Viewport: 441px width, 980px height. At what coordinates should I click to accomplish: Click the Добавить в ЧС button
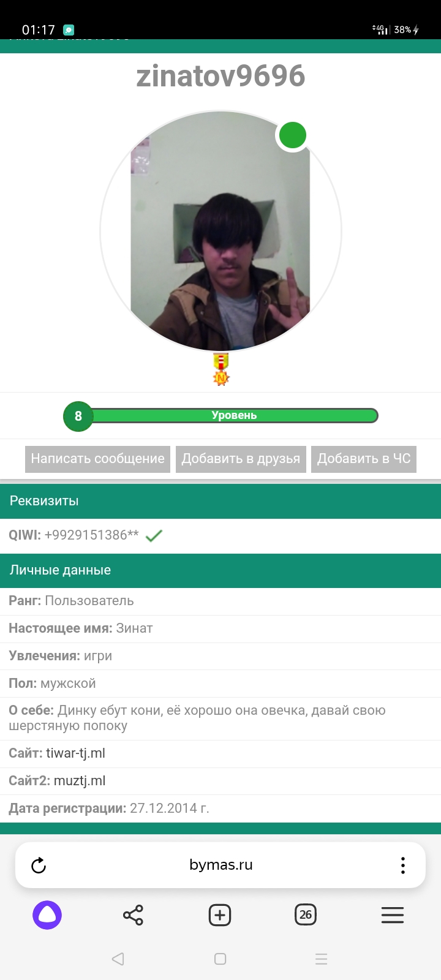pyautogui.click(x=364, y=459)
